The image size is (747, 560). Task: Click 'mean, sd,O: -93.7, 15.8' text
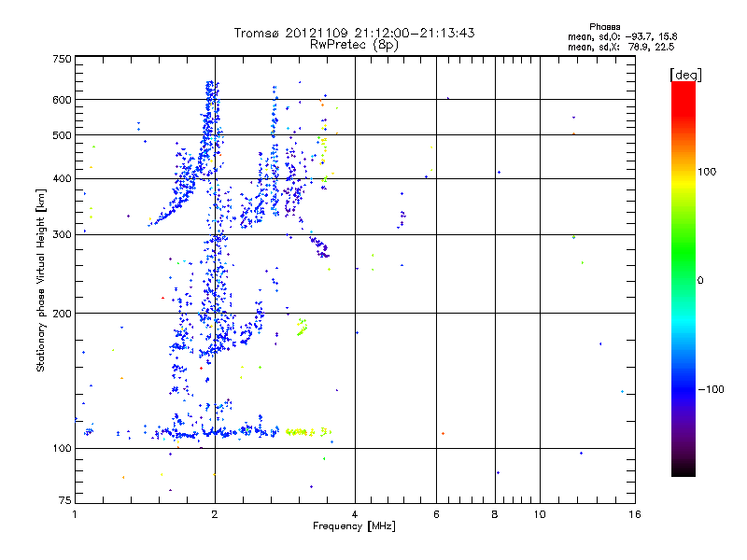pos(622,36)
